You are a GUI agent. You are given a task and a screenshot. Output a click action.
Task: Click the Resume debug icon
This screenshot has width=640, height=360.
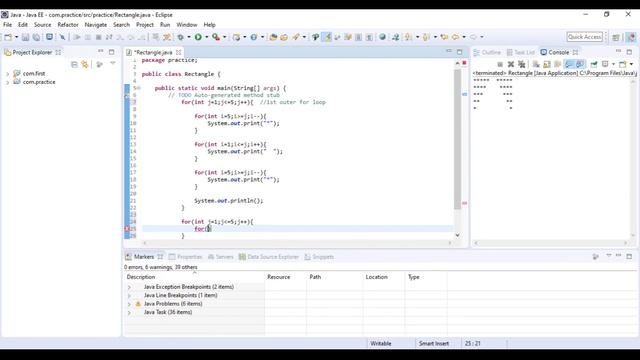point(77,37)
